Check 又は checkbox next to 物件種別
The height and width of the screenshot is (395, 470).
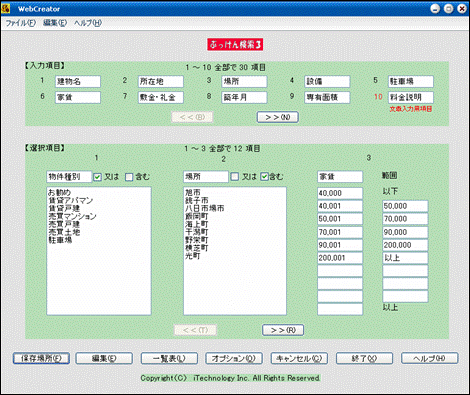[x=97, y=177]
